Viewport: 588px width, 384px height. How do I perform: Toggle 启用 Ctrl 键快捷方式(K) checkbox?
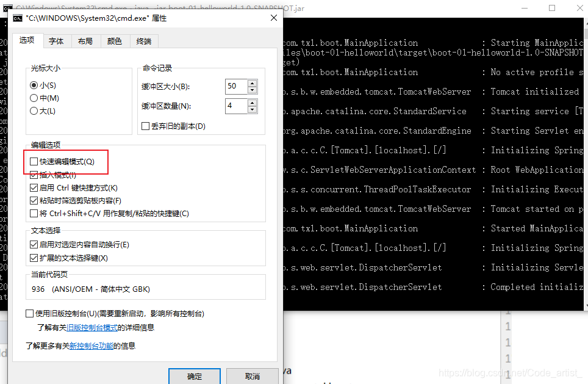pyautogui.click(x=34, y=187)
